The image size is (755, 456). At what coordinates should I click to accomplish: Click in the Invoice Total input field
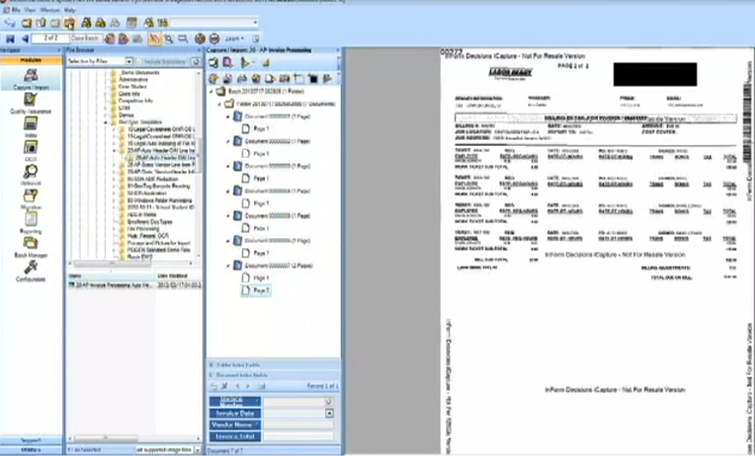coord(299,436)
